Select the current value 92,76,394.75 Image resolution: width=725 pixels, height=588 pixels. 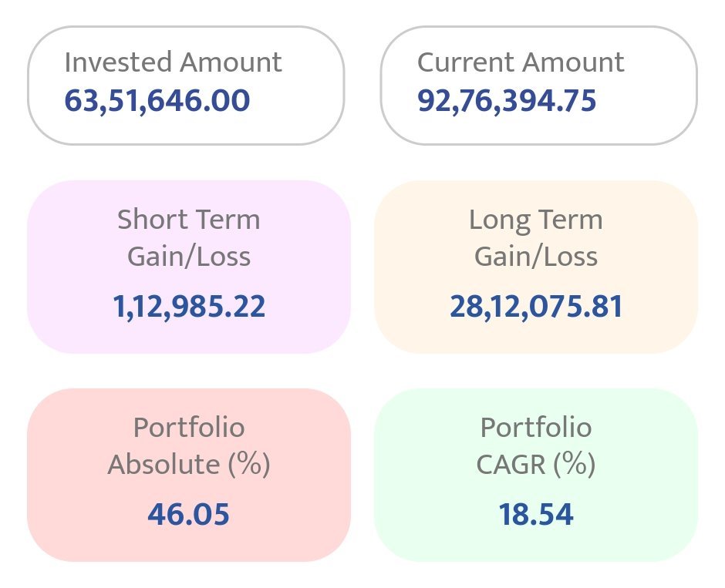point(507,101)
